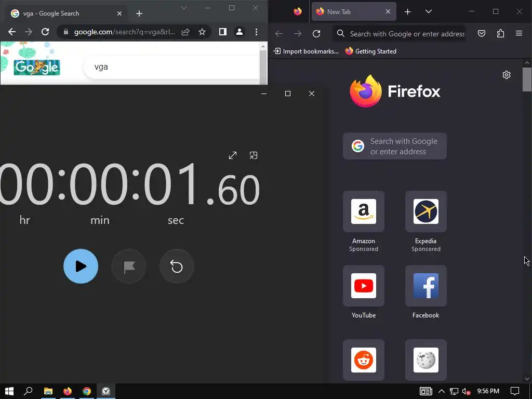Open news and interests taskbar icon
This screenshot has width=532, height=399.
426,391
